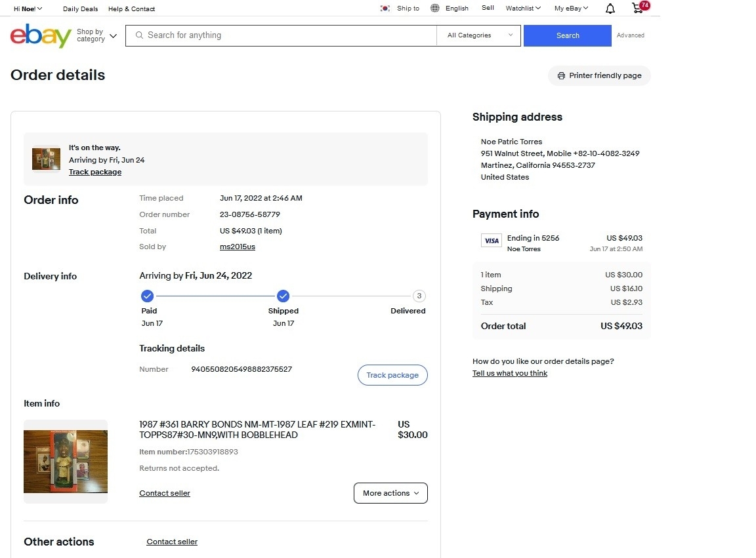756x558 pixels.
Task: Open Daily Deals
Action: [x=81, y=9]
